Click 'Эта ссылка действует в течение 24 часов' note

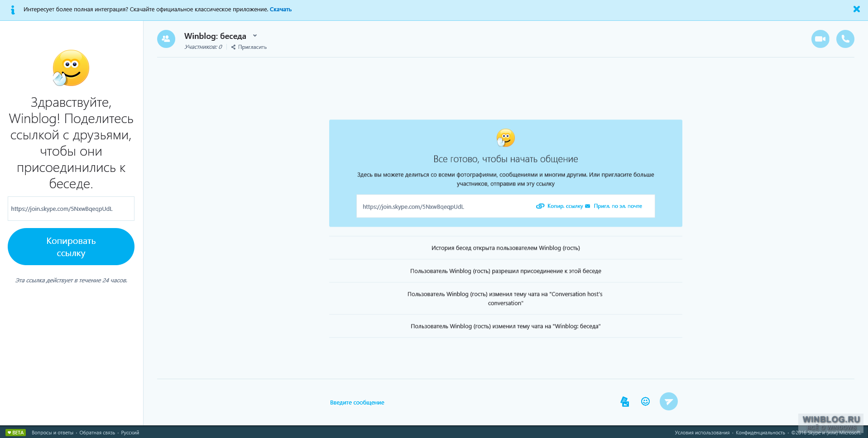click(71, 281)
